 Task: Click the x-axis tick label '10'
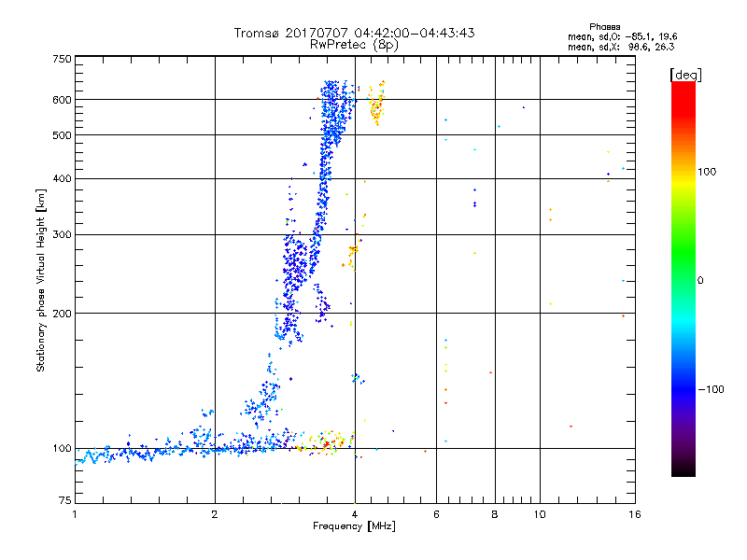click(x=540, y=514)
